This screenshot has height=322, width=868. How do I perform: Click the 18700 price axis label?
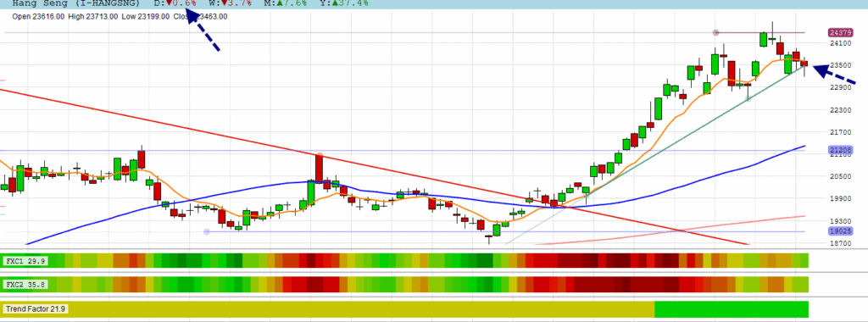pyautogui.click(x=840, y=243)
